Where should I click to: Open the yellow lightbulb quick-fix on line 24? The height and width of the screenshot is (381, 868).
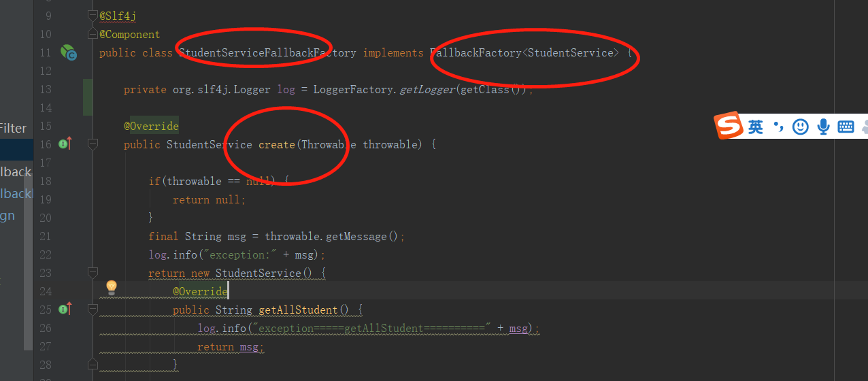tap(111, 288)
